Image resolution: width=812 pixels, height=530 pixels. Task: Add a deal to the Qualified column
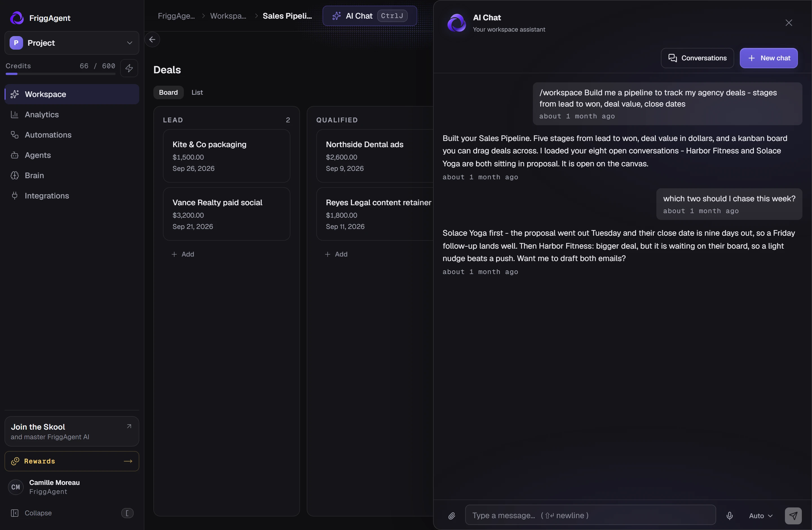[336, 254]
